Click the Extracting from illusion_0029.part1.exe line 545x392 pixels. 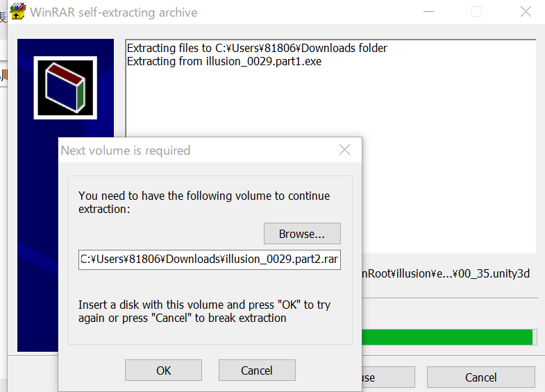coord(224,62)
